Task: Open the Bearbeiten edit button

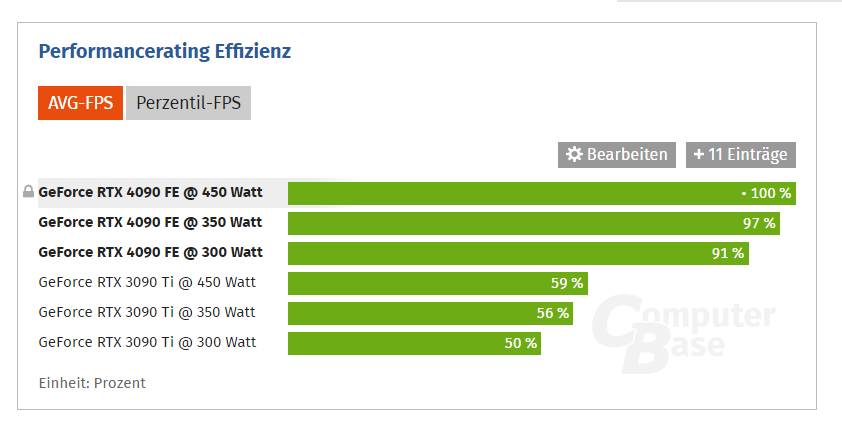Action: (617, 155)
